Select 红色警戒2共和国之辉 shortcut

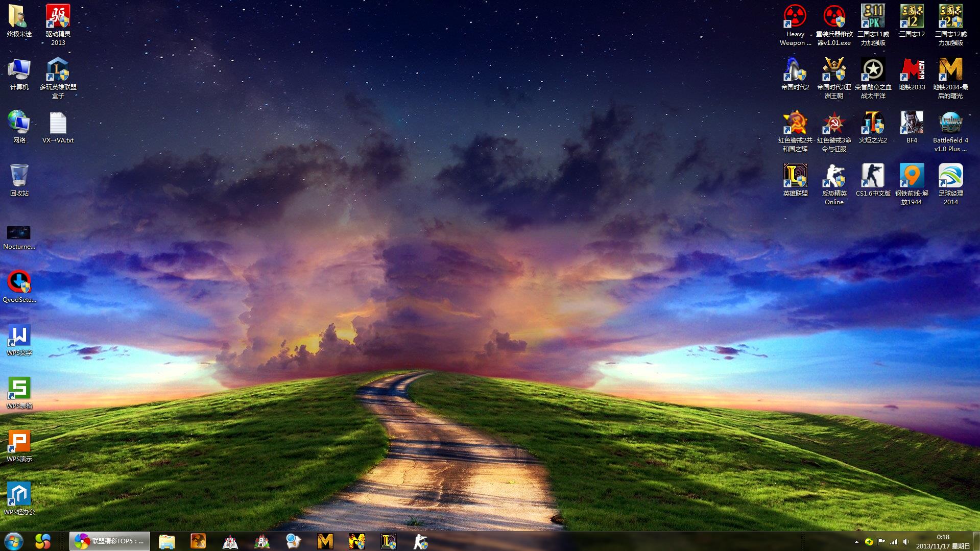(x=795, y=131)
